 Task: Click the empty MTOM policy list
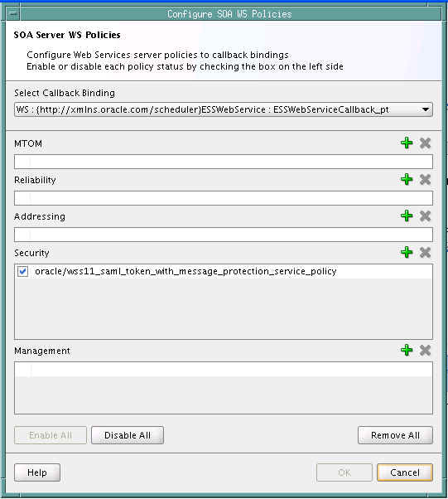[x=224, y=162]
